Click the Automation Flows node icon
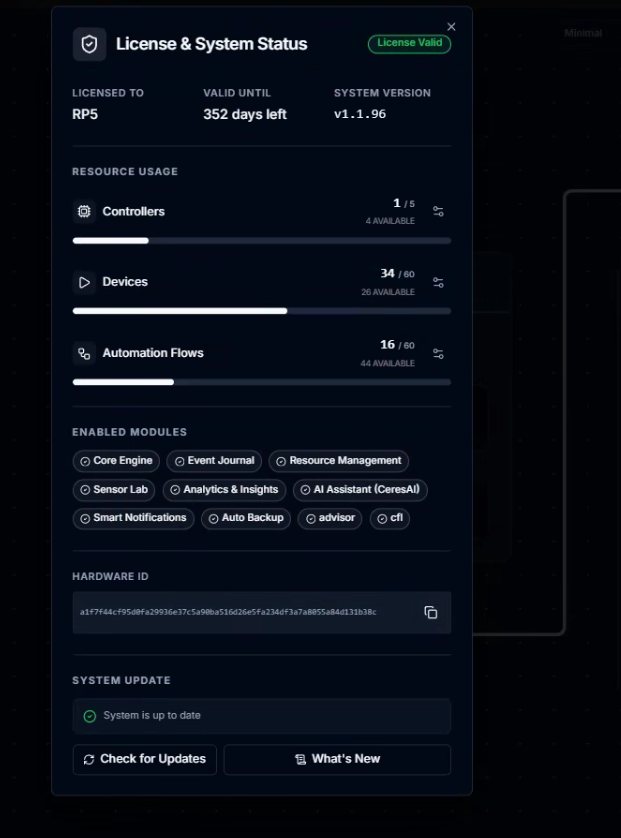The image size is (621, 838). [84, 353]
